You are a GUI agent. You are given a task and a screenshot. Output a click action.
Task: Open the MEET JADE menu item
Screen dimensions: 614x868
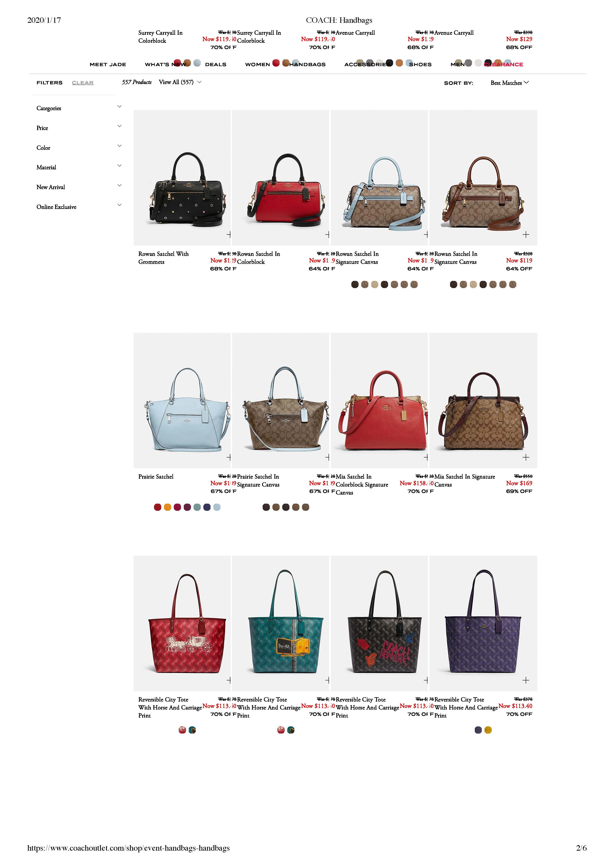pos(108,64)
